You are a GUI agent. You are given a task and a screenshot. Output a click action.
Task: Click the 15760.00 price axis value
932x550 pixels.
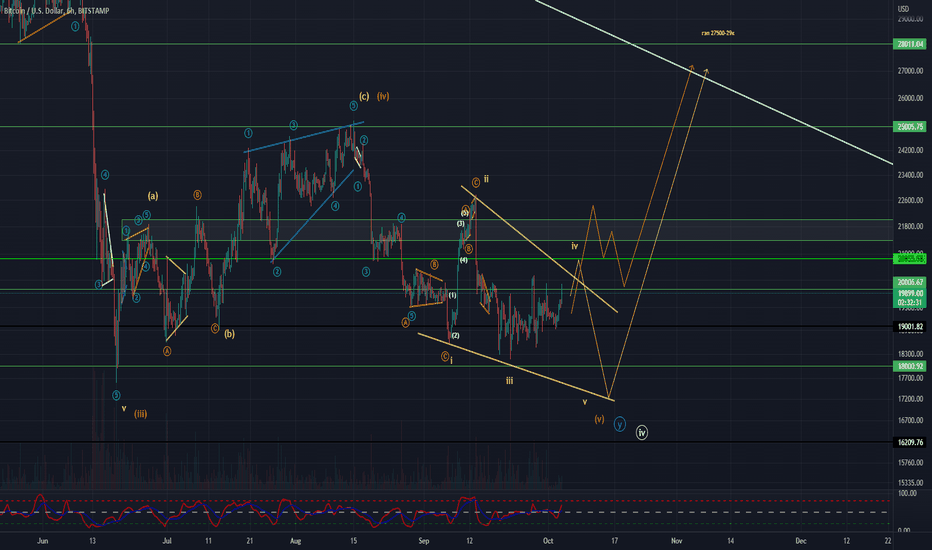coord(910,463)
